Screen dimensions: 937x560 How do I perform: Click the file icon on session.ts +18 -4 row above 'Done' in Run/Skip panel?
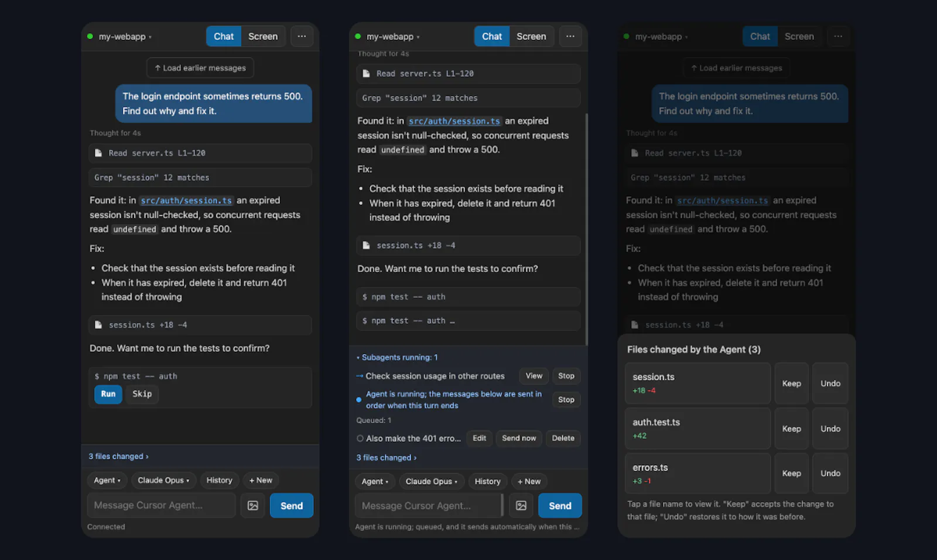(x=98, y=325)
